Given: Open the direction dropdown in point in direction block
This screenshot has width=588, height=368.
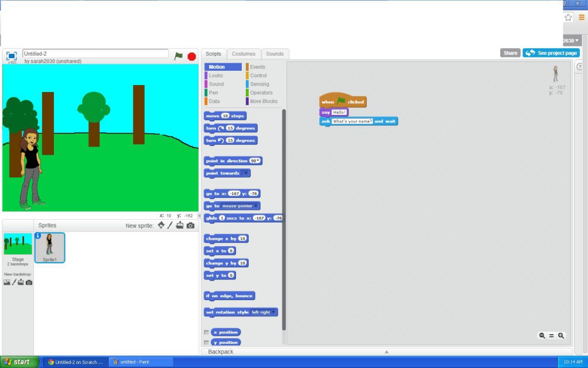Looking at the screenshot, I should [x=253, y=161].
